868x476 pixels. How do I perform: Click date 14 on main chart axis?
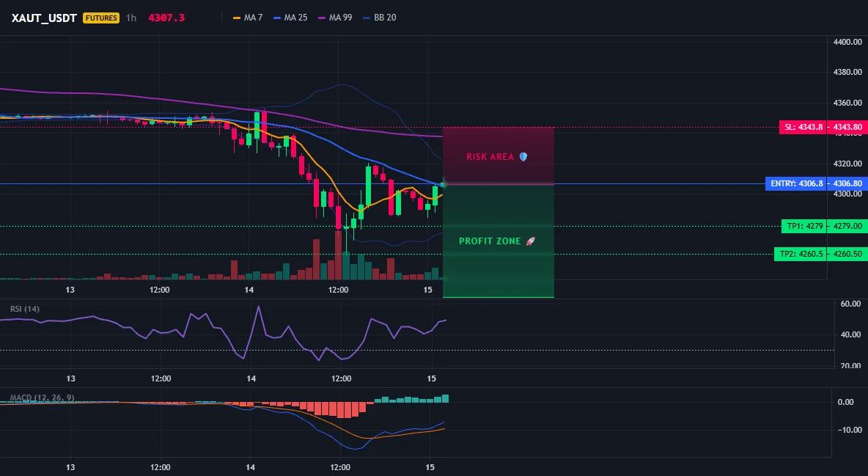tap(249, 290)
